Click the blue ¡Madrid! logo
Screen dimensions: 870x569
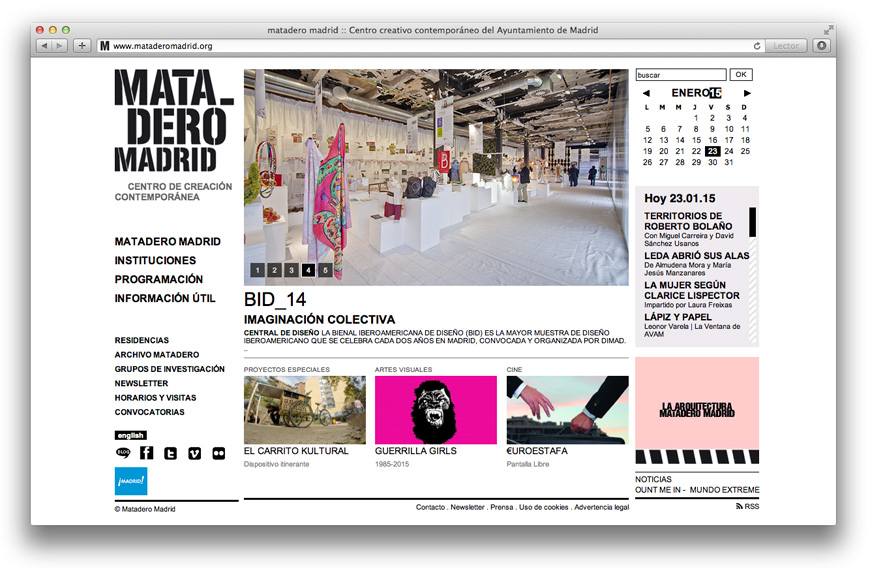(x=131, y=481)
